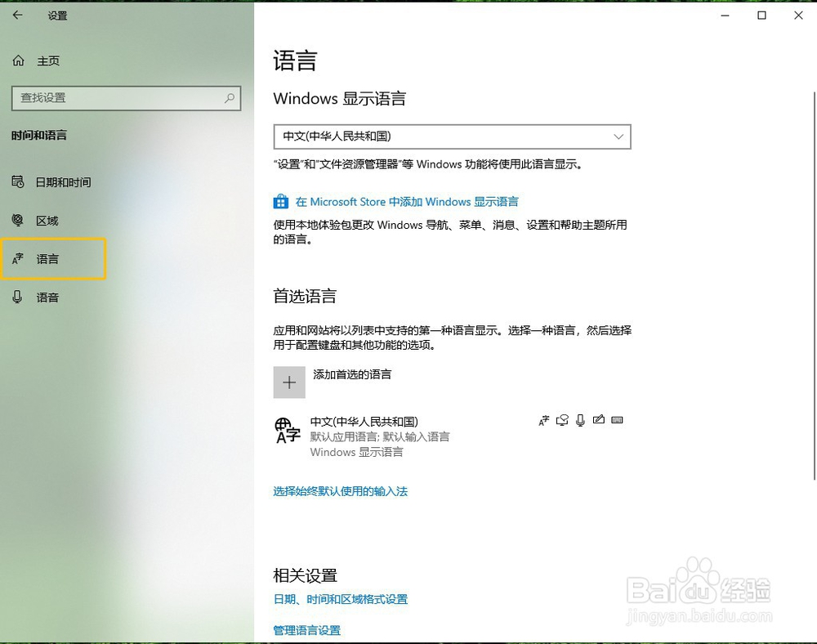
Task: Select the 日期和时间 calendar icon
Action: pos(18,182)
